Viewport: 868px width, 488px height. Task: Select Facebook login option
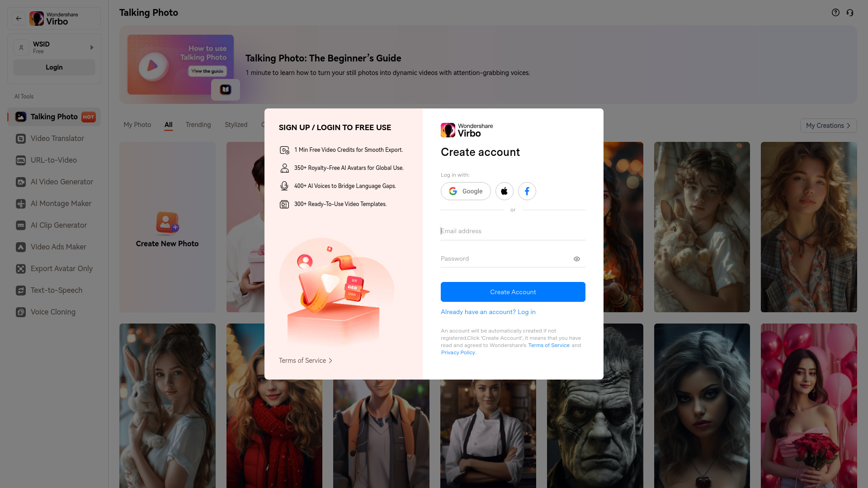click(527, 191)
